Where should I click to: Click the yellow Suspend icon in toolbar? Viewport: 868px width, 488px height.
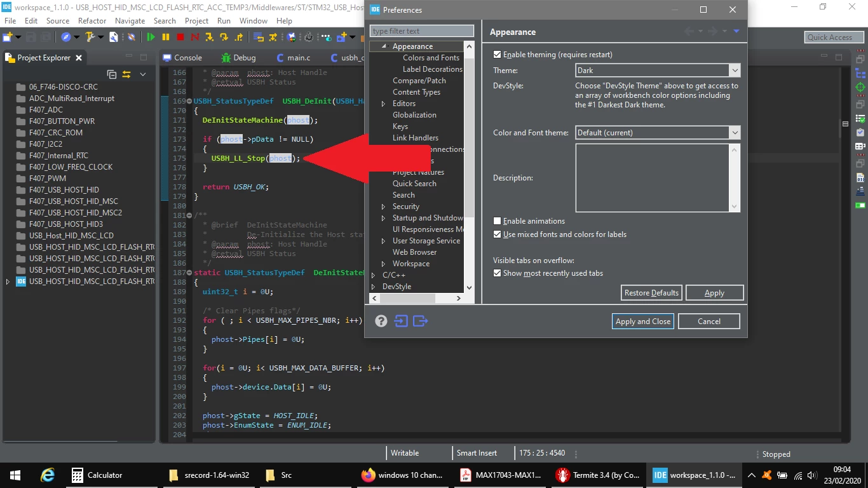(166, 37)
